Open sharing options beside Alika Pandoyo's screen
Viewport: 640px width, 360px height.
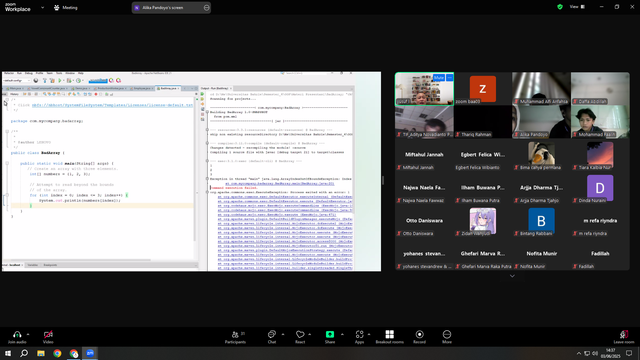(x=206, y=7)
